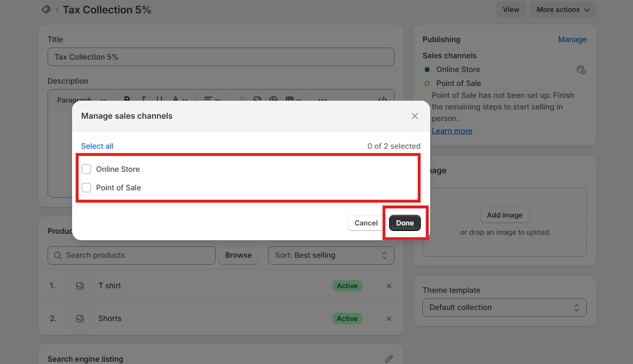Click the collections tag icon in breadcrumb
633x364 pixels.
pyautogui.click(x=46, y=10)
